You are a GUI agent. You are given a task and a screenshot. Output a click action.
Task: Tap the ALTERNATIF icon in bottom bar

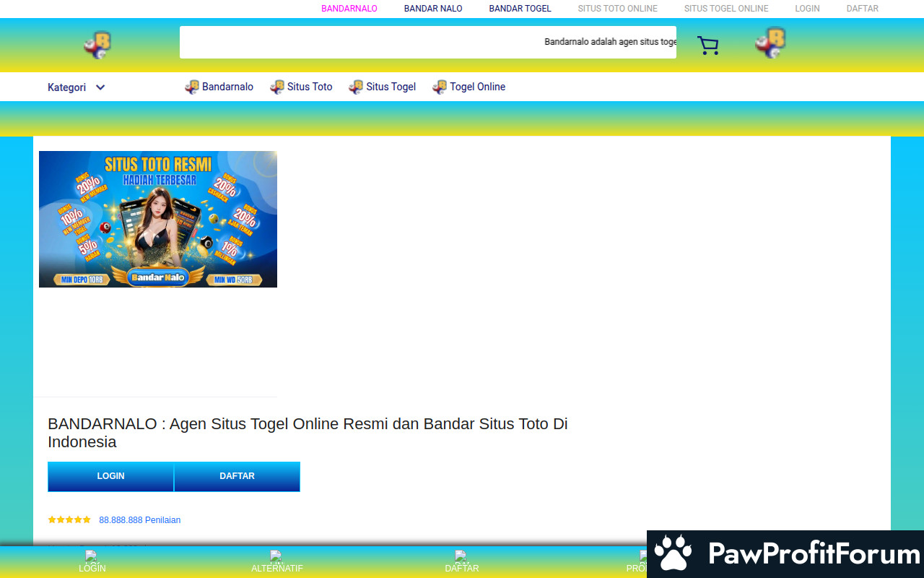[x=276, y=556]
